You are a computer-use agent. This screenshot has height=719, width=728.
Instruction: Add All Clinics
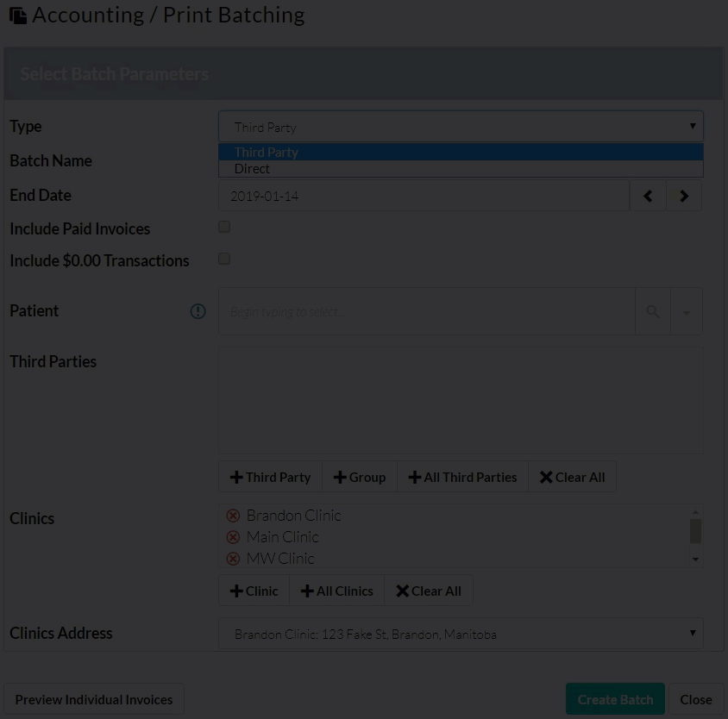[337, 591]
